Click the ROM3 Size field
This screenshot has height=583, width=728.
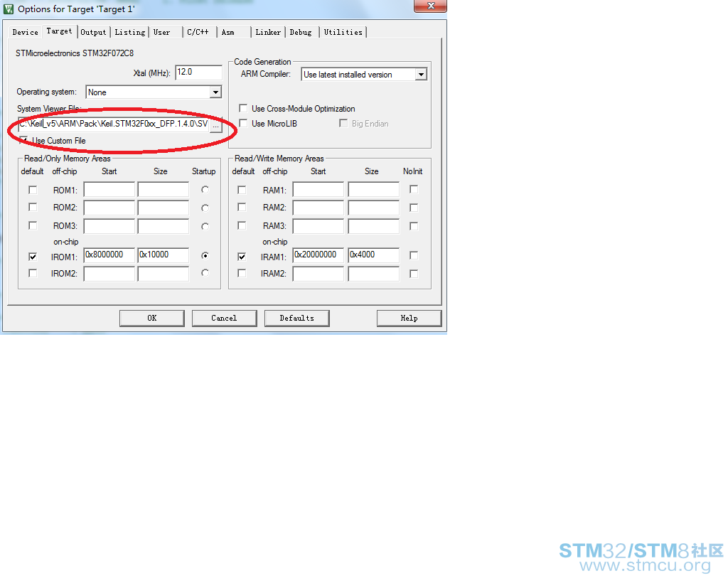click(x=164, y=226)
